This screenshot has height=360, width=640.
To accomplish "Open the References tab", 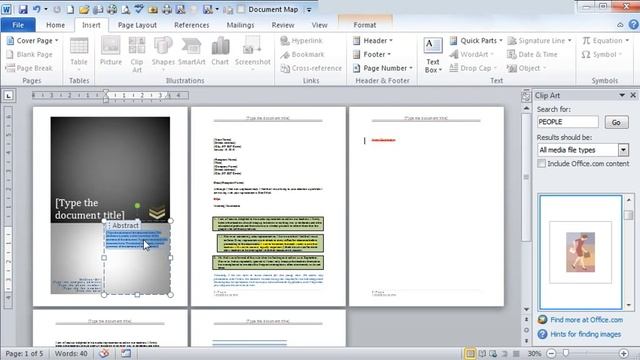I will [191, 25].
